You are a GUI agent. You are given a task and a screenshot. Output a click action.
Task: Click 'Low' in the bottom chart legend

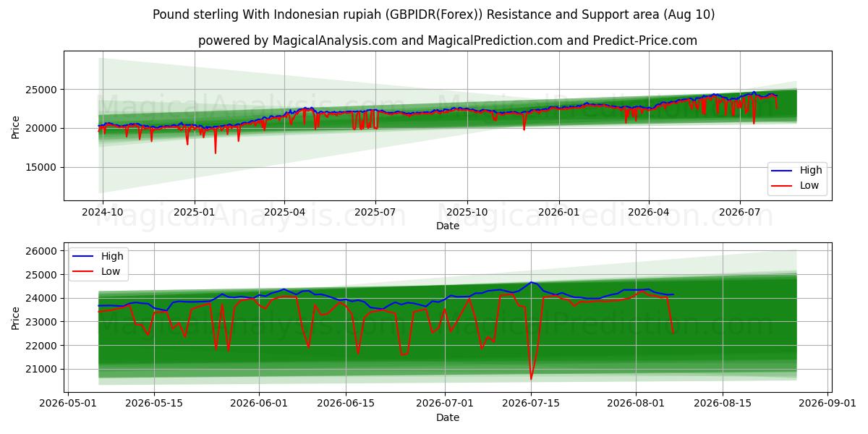point(111,271)
